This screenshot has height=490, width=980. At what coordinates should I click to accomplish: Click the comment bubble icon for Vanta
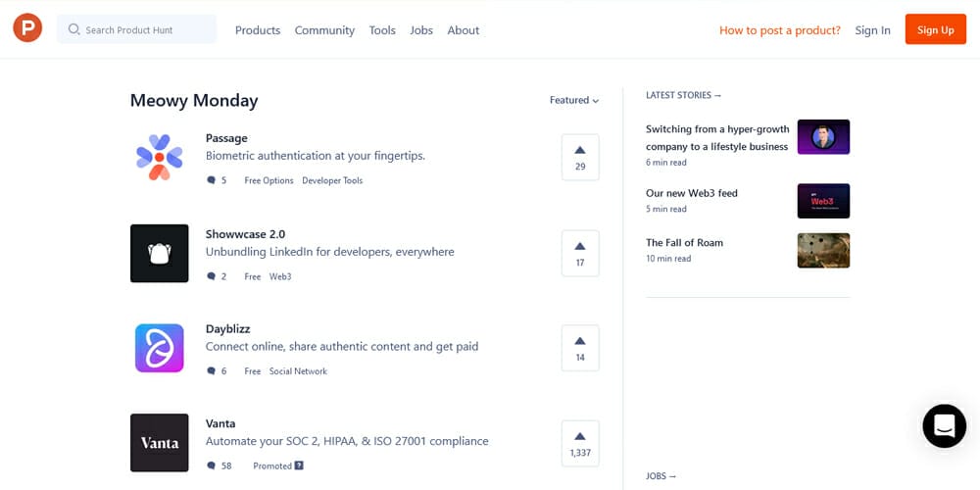pos(212,466)
